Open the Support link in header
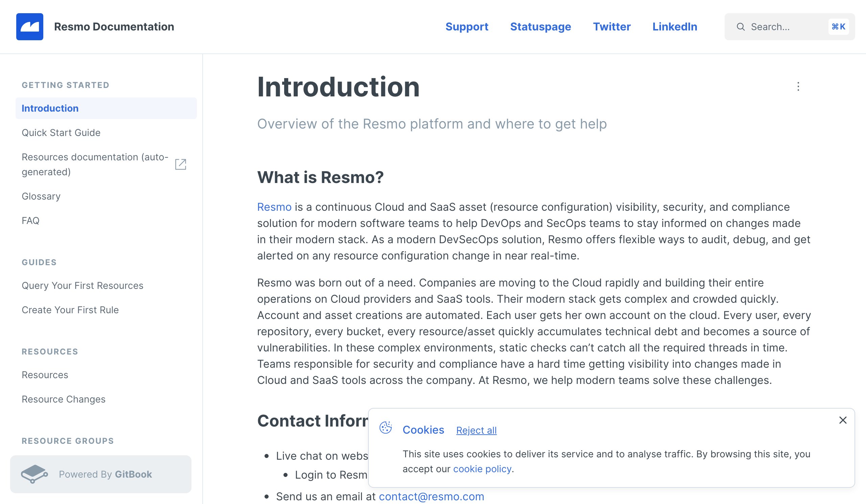The image size is (866, 504). click(x=467, y=27)
